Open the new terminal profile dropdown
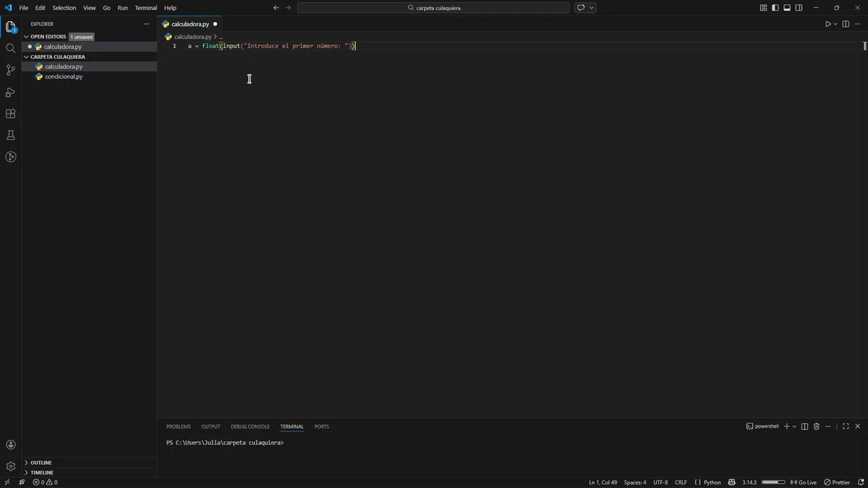Image resolution: width=868 pixels, height=488 pixels. click(x=794, y=426)
